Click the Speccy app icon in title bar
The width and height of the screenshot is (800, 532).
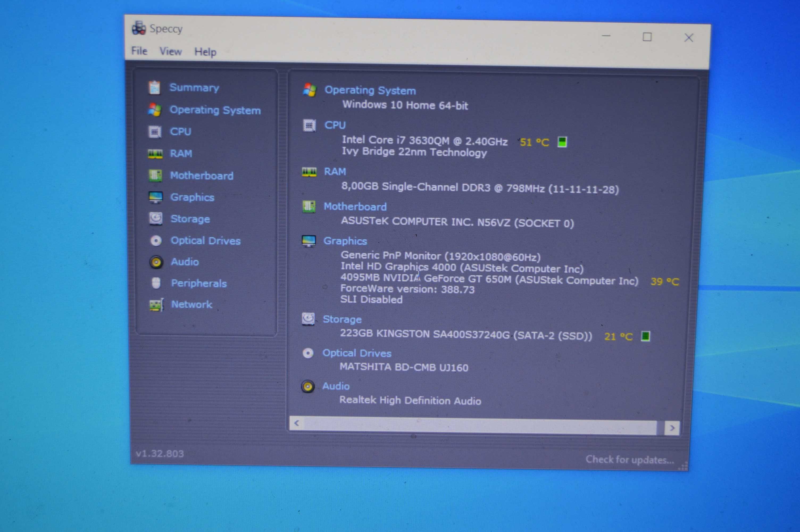tap(139, 28)
